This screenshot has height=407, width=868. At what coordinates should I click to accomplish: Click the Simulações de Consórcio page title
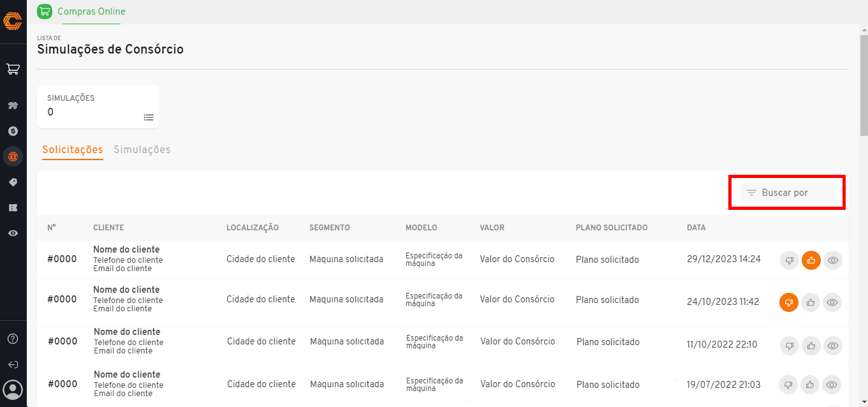[x=110, y=49]
